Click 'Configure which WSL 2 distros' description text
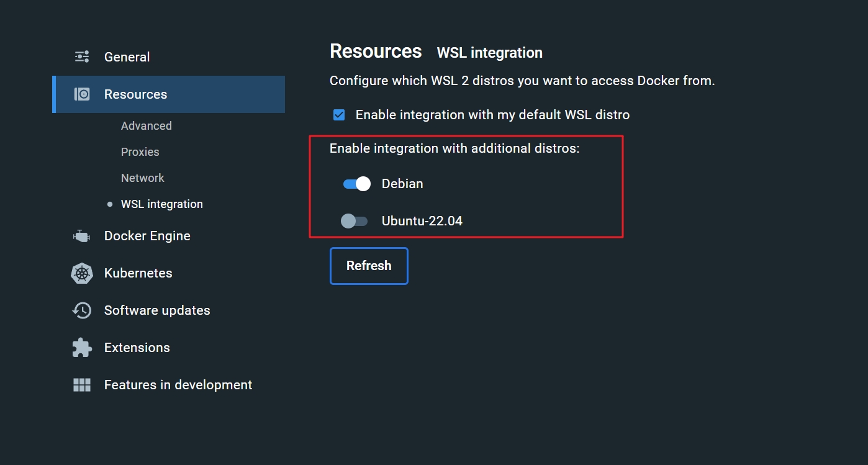868x465 pixels. 522,81
